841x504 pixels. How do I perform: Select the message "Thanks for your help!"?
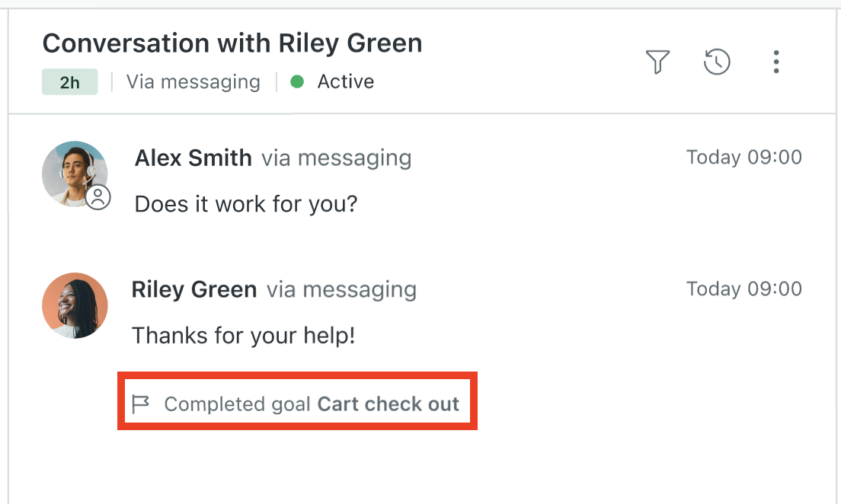click(244, 336)
